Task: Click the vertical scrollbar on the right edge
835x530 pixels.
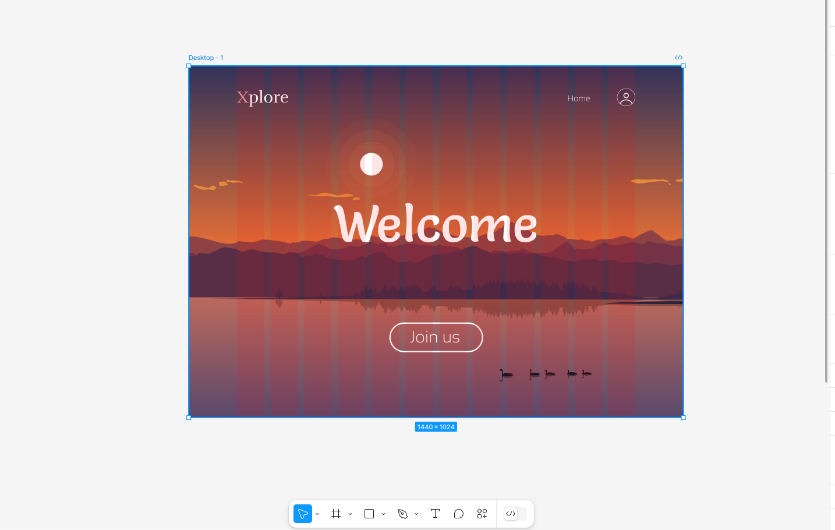Action: point(826,191)
